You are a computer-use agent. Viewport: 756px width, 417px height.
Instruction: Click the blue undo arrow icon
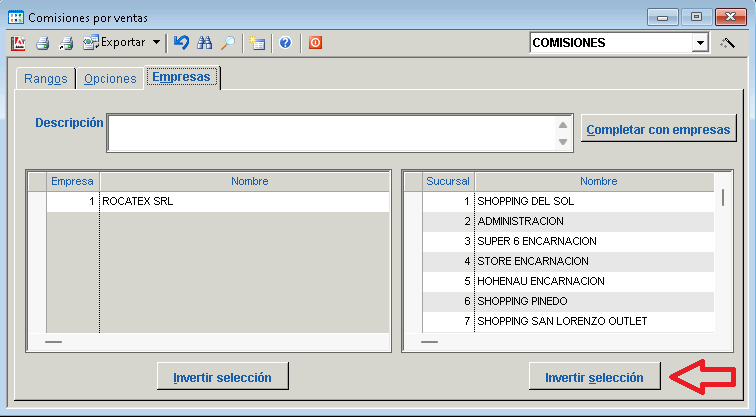[x=181, y=43]
